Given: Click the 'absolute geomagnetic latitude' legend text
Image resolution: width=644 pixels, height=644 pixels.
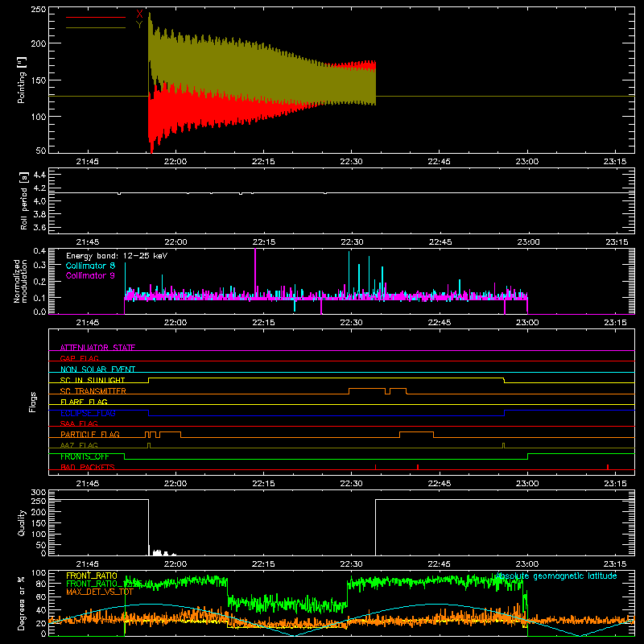Looking at the screenshot, I should [556, 576].
